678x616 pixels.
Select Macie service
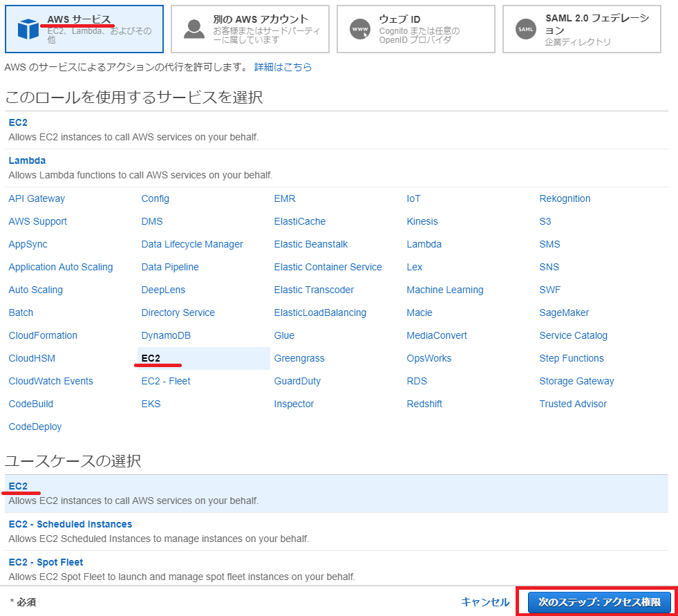[x=420, y=312]
